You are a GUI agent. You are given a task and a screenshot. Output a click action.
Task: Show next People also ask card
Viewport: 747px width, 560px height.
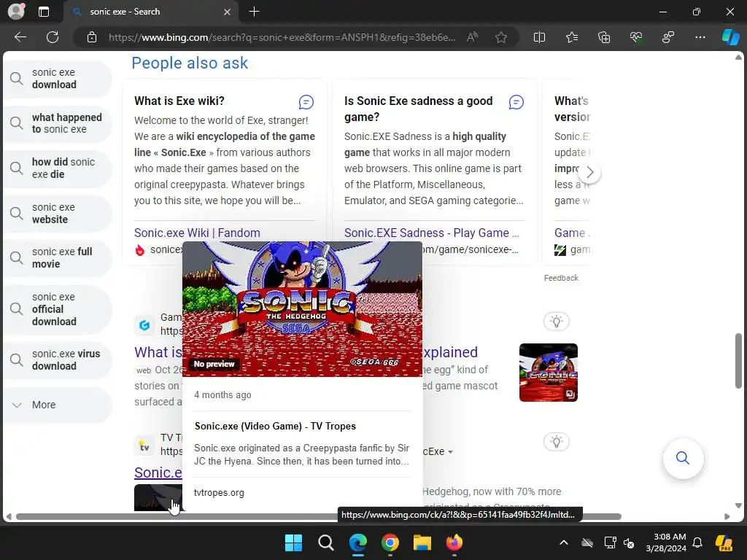(589, 172)
